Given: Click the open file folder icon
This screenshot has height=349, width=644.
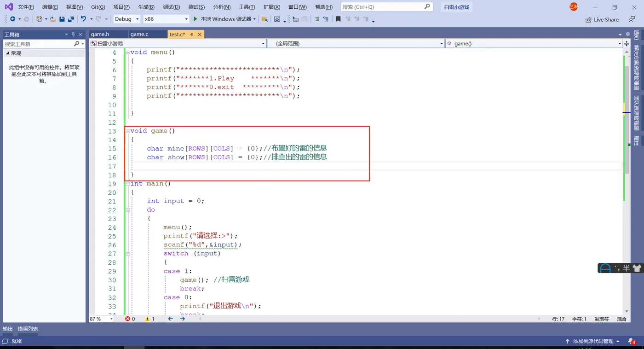Looking at the screenshot, I should point(52,19).
